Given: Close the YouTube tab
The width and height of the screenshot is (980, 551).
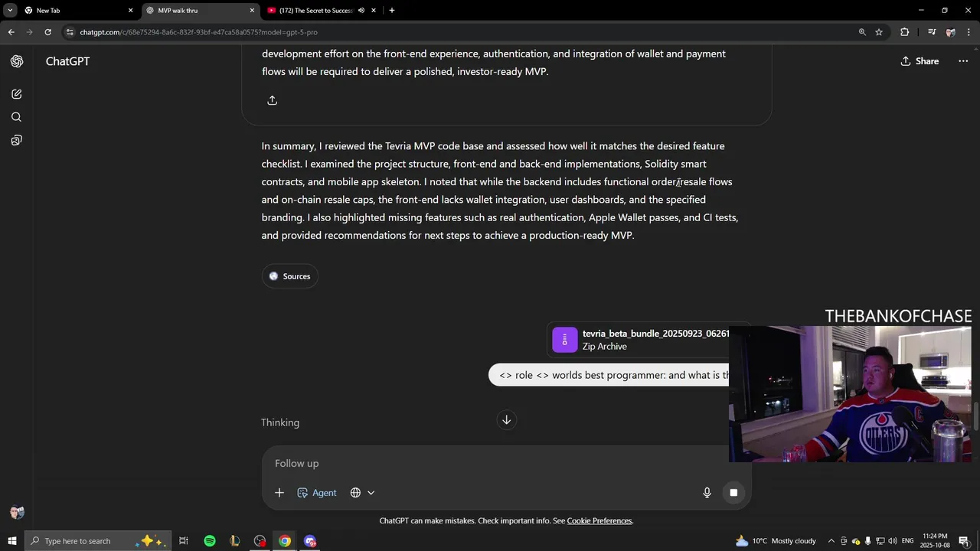Looking at the screenshot, I should (x=374, y=11).
